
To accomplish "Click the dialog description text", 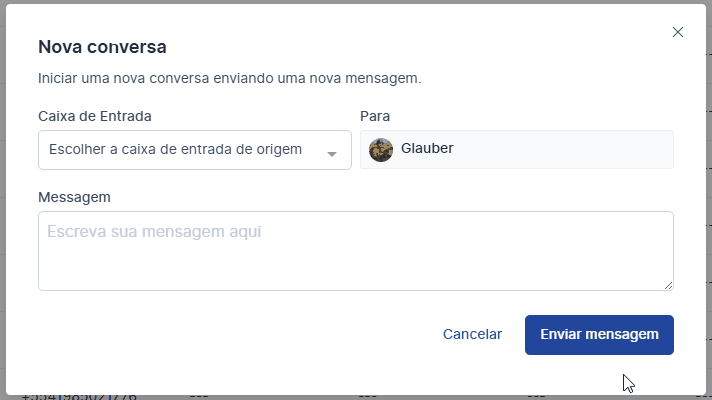I will (229, 77).
